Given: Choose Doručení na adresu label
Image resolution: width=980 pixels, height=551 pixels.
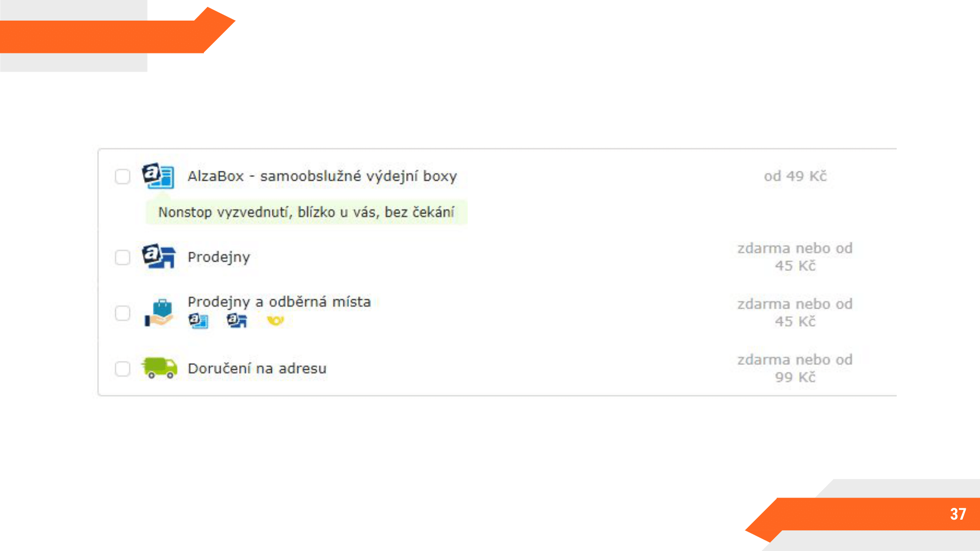Looking at the screenshot, I should point(257,368).
